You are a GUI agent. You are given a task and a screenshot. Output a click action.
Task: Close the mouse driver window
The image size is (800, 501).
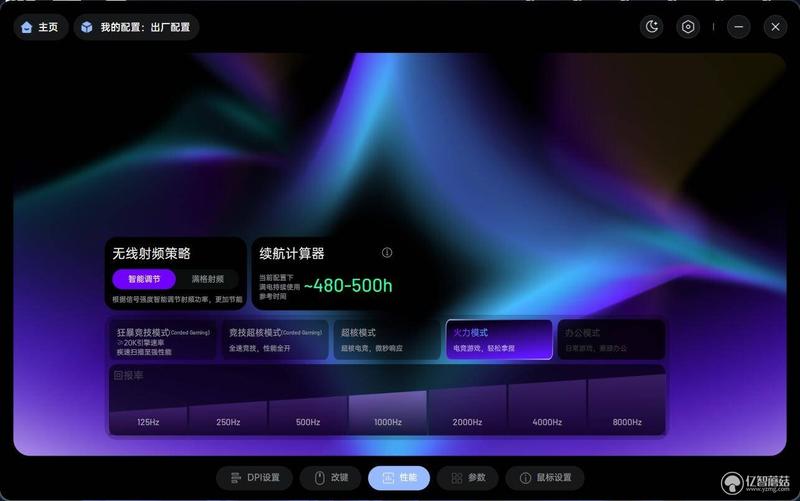pyautogui.click(x=775, y=27)
